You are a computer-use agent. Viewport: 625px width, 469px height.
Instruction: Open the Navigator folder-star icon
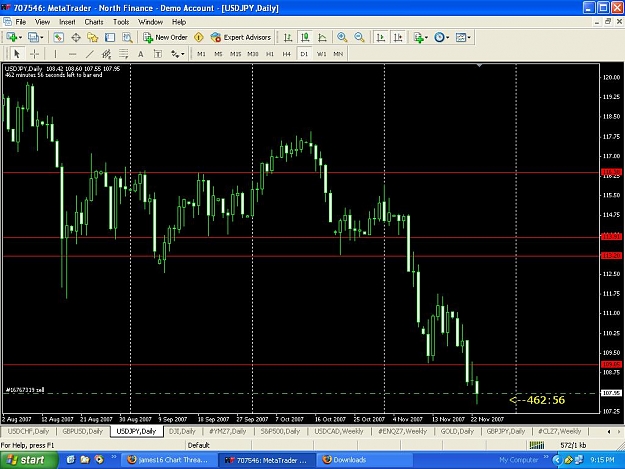93,37
